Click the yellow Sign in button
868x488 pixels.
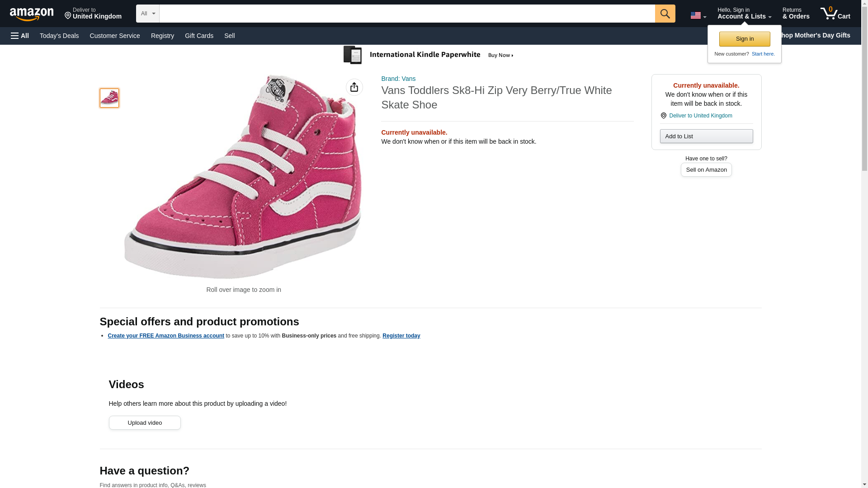pyautogui.click(x=744, y=39)
